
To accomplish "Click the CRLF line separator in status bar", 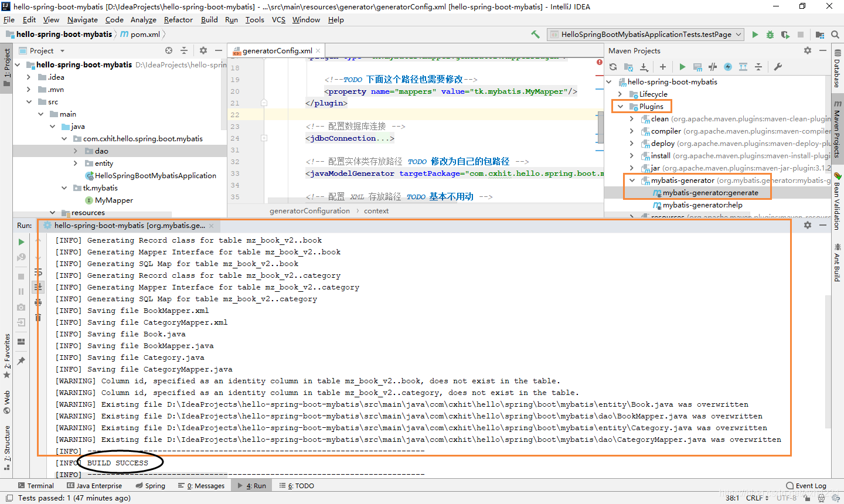I will (x=757, y=498).
